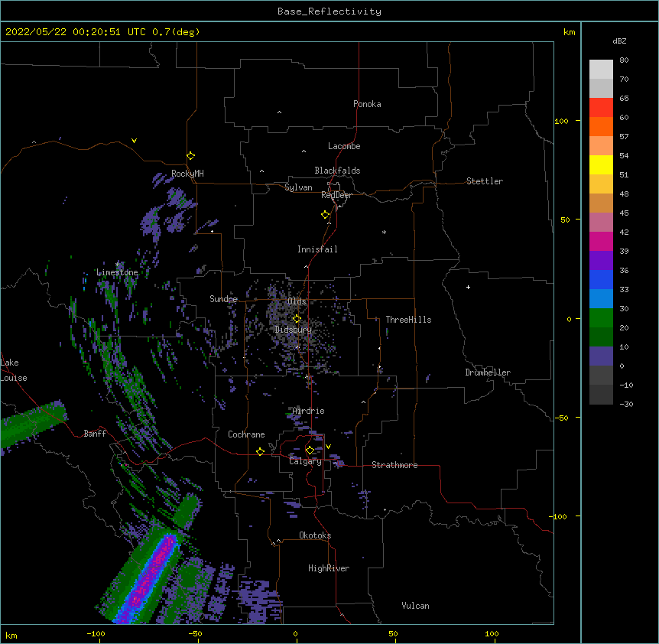Click the Banff label

pyautogui.click(x=95, y=434)
